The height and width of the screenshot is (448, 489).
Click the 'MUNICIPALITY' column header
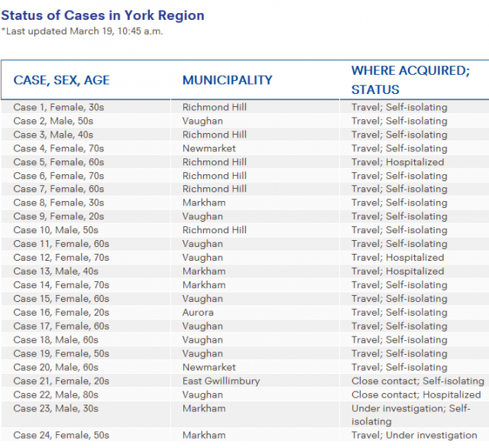pos(227,80)
